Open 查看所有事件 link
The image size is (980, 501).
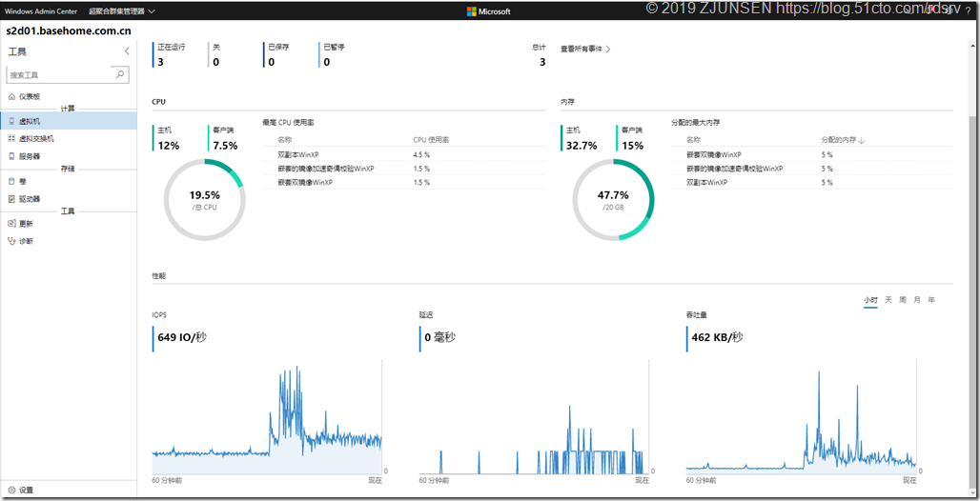click(x=585, y=49)
